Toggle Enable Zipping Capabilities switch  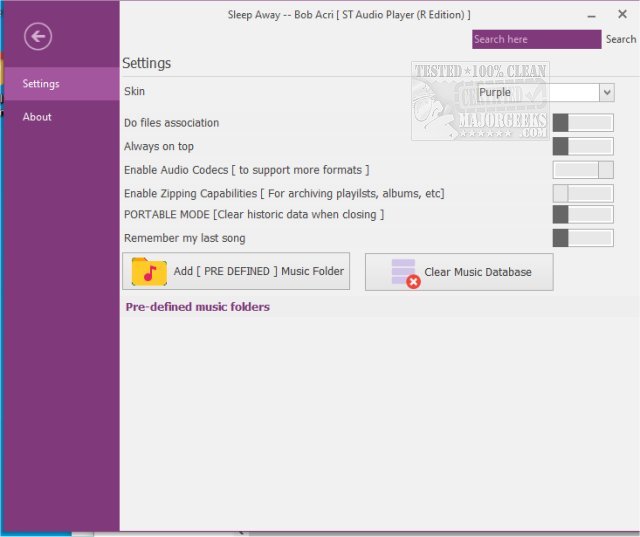pyautogui.click(x=583, y=193)
